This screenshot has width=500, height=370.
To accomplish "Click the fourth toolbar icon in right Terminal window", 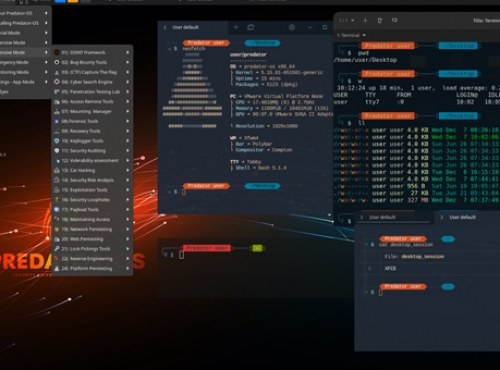I will [395, 21].
